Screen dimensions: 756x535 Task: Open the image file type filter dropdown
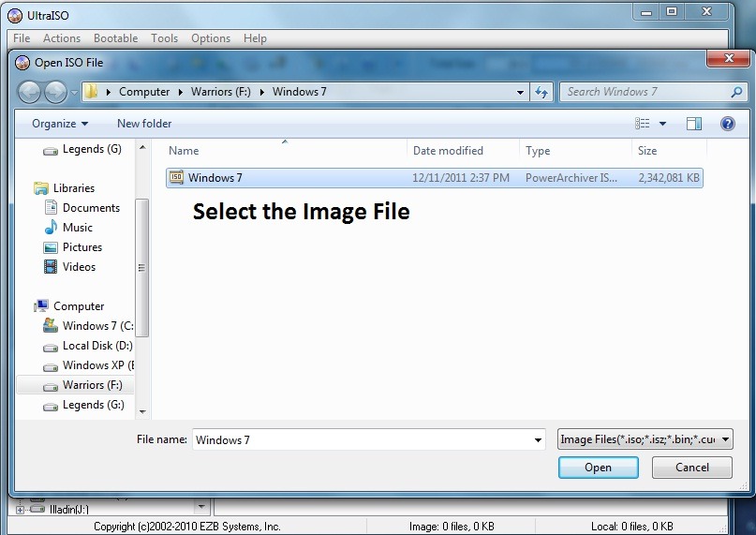(645, 439)
